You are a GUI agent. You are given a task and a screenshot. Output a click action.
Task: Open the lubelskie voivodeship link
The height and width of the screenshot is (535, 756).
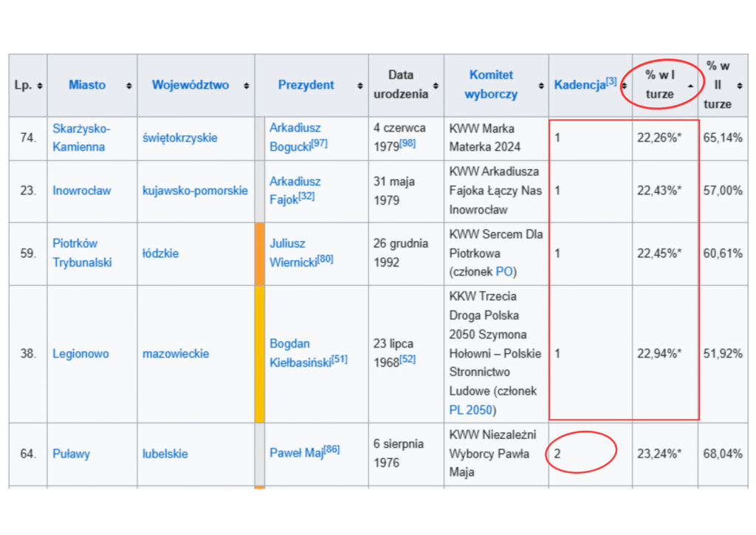coord(165,454)
